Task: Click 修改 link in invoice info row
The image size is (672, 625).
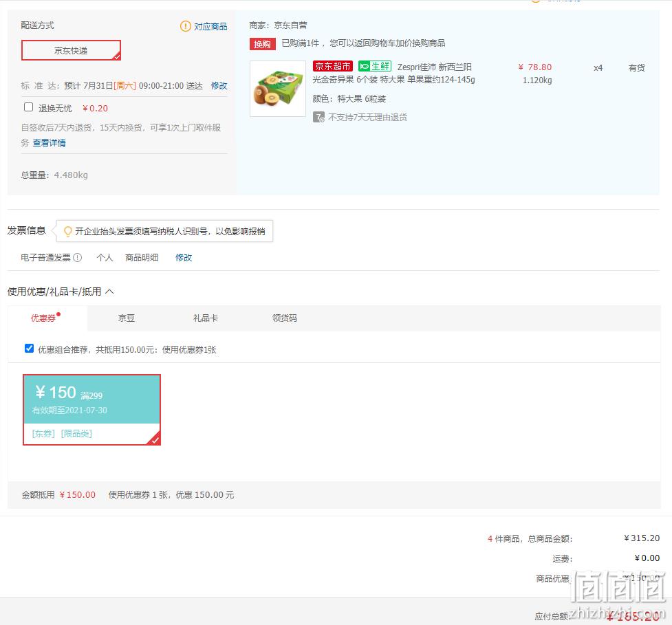Action: (184, 257)
